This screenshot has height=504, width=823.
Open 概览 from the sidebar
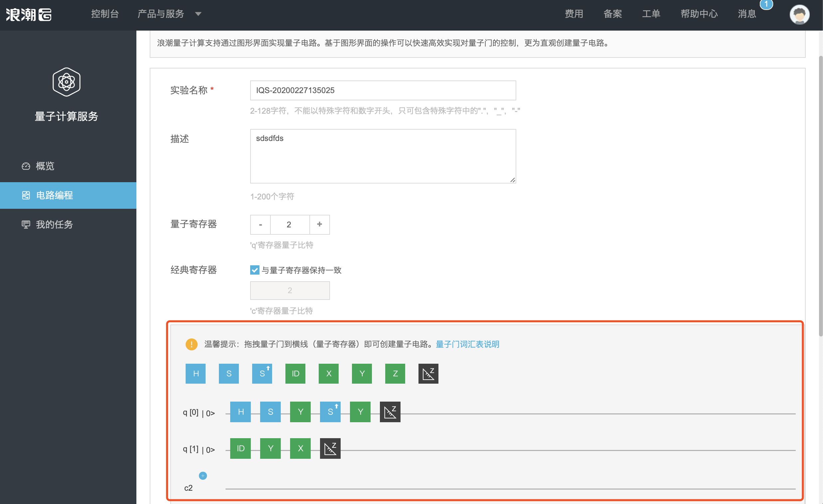45,166
